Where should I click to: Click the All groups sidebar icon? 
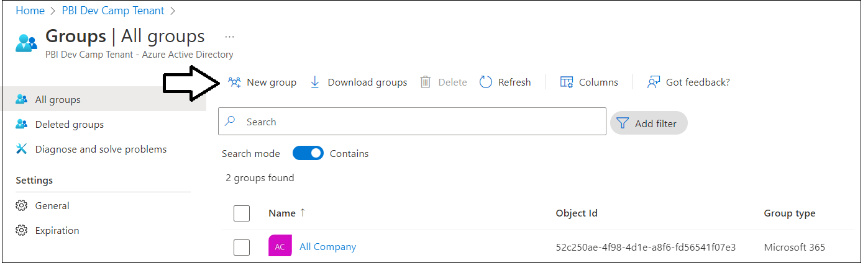click(22, 99)
